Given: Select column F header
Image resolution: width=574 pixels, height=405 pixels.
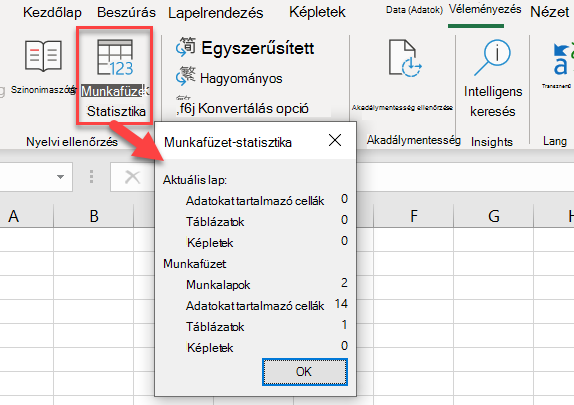Looking at the screenshot, I should click(414, 216).
